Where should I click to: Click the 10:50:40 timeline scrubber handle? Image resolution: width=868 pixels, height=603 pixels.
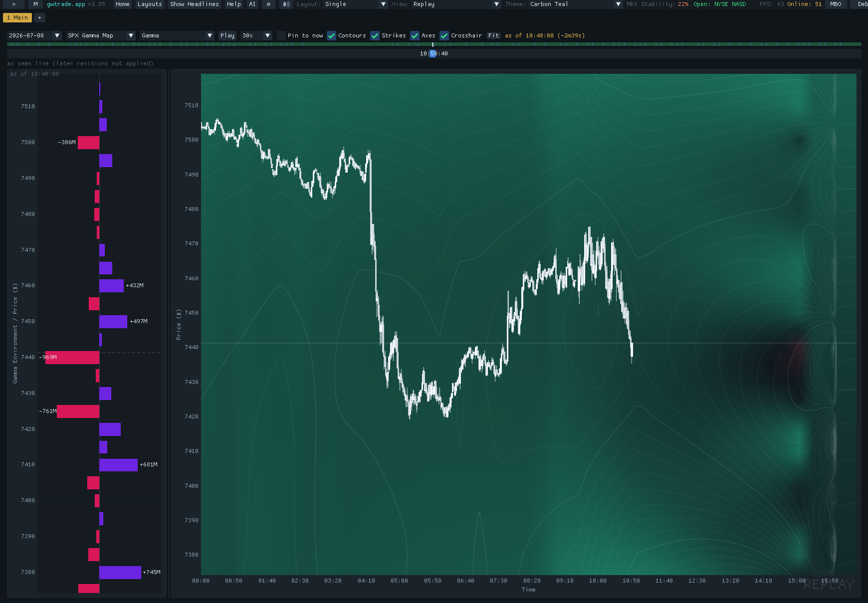[433, 53]
